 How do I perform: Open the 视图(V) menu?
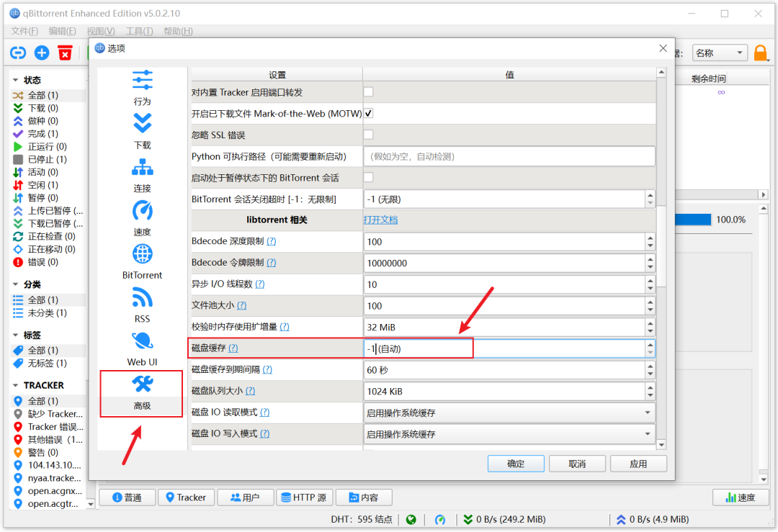(101, 31)
